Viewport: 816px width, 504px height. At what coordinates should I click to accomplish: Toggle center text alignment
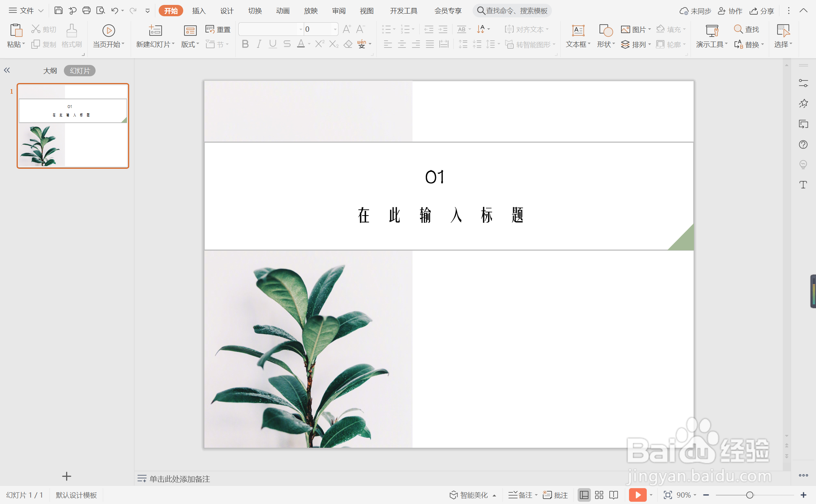click(402, 45)
